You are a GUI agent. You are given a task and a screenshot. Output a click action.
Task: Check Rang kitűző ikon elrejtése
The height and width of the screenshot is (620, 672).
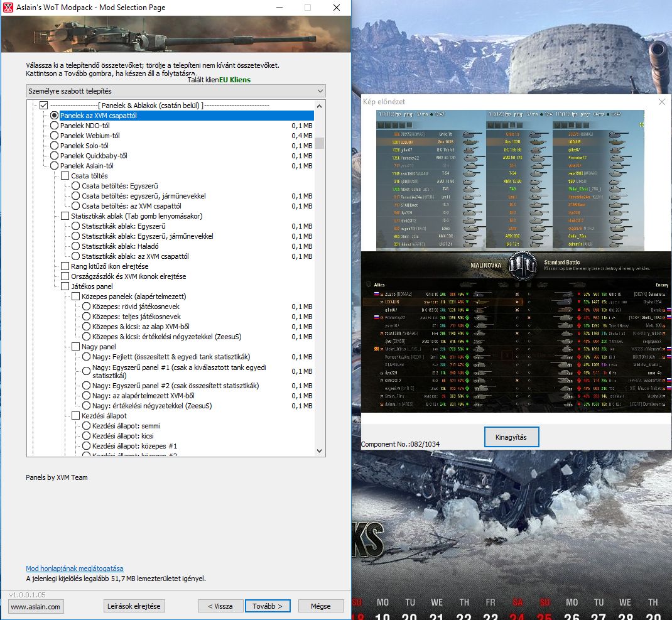65,266
